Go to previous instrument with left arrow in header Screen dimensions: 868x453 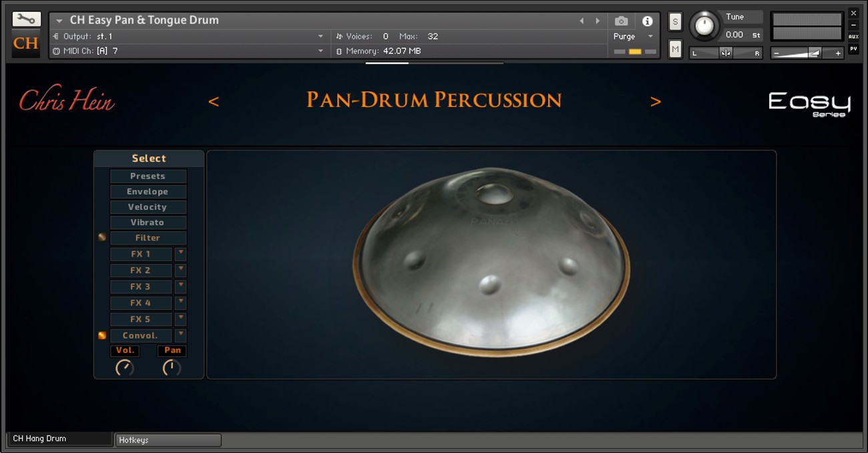point(582,21)
